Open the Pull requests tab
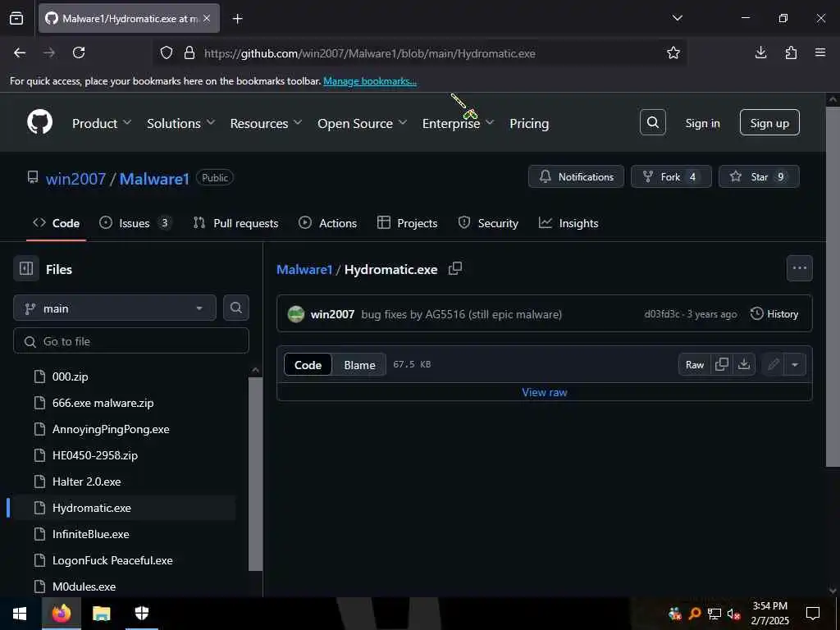The width and height of the screenshot is (840, 630). 235,223
